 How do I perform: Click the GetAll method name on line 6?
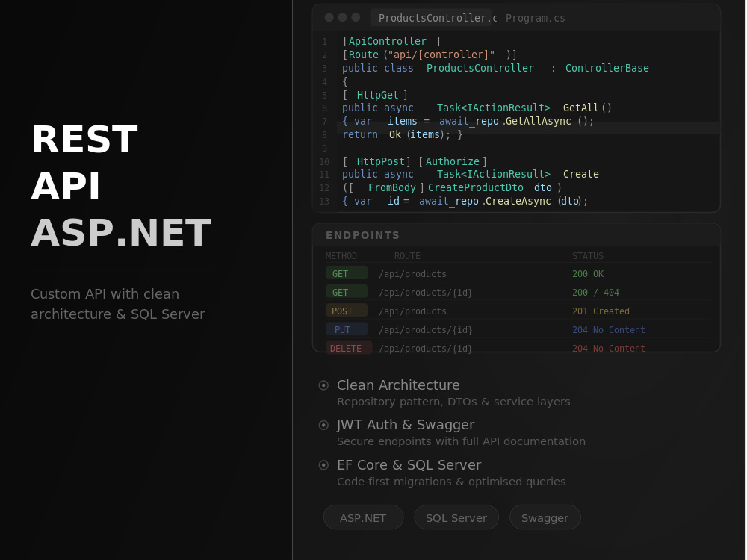pos(580,108)
